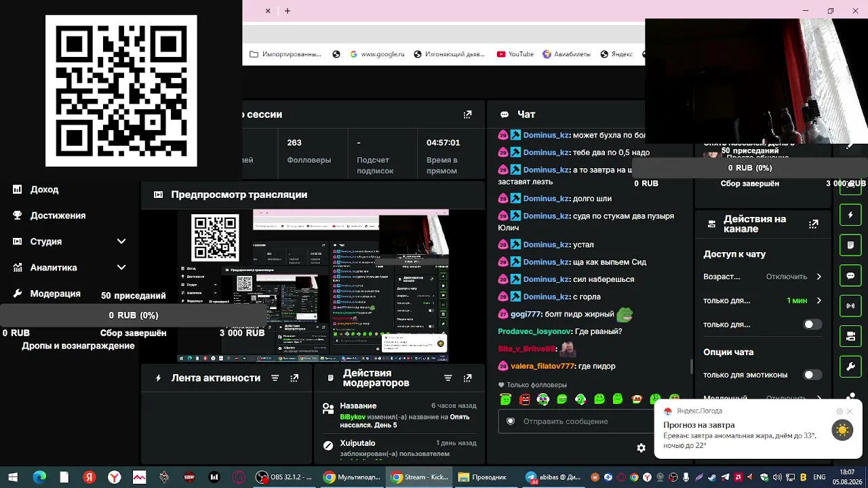Screen dimensions: 868x488
Task: Open the Возраст account setting
Action: coord(763,277)
